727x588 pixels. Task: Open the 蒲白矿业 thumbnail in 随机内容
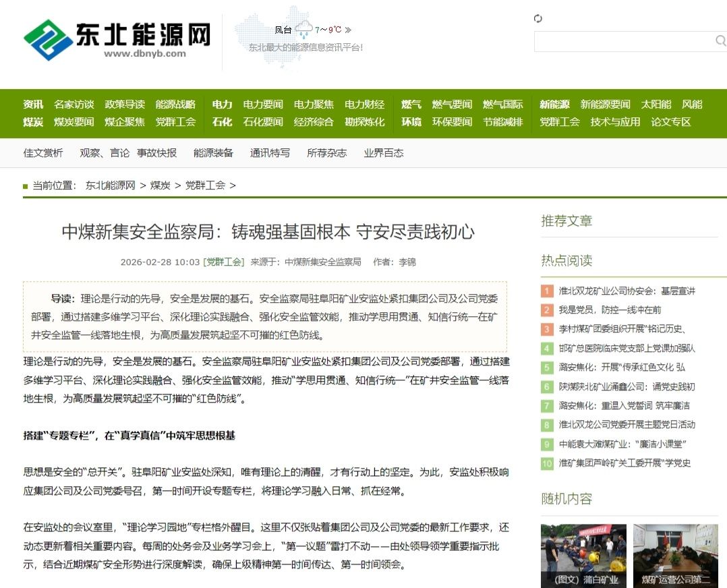[583, 555]
